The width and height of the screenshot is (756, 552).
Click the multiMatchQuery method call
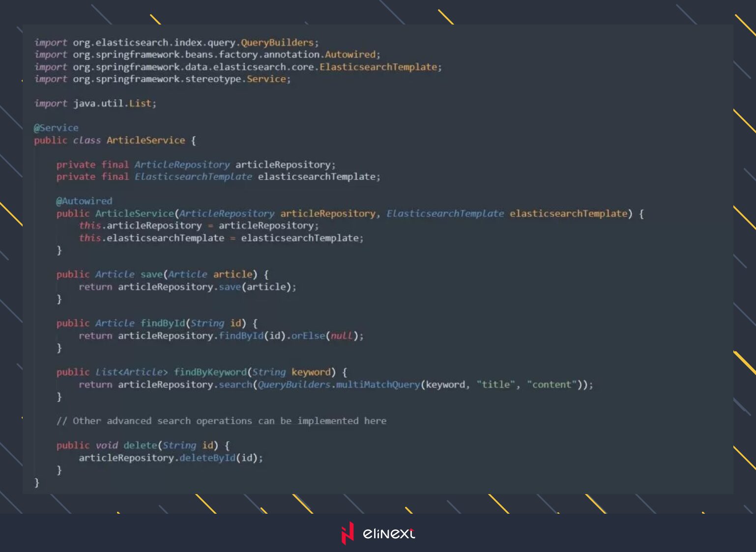coord(378,385)
